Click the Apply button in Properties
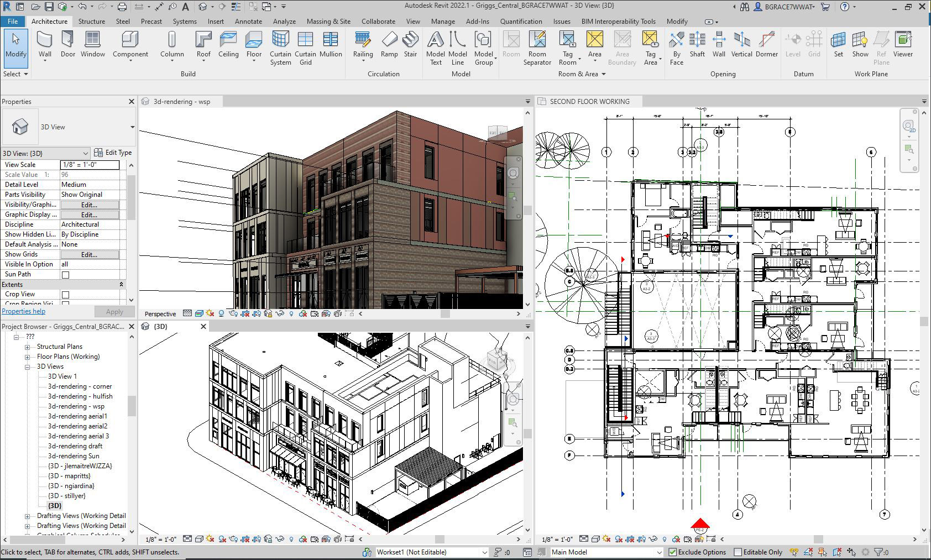 [x=114, y=312]
